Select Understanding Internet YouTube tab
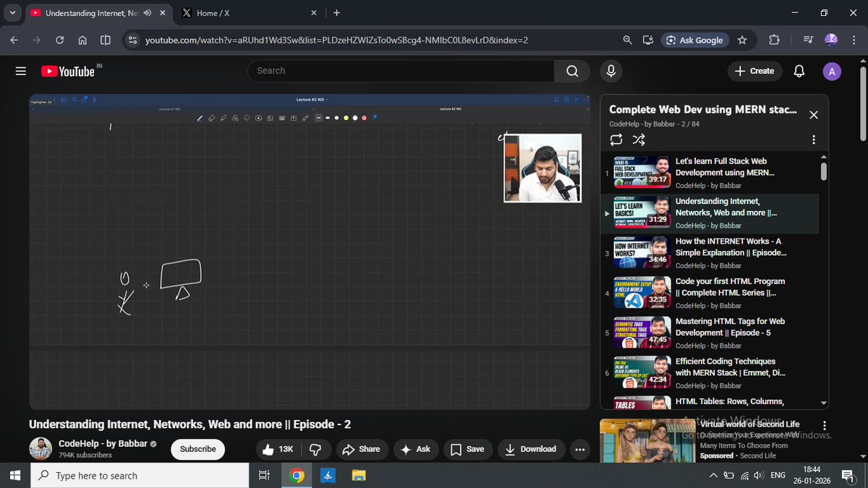Viewport: 868px width, 488px height. tap(98, 13)
